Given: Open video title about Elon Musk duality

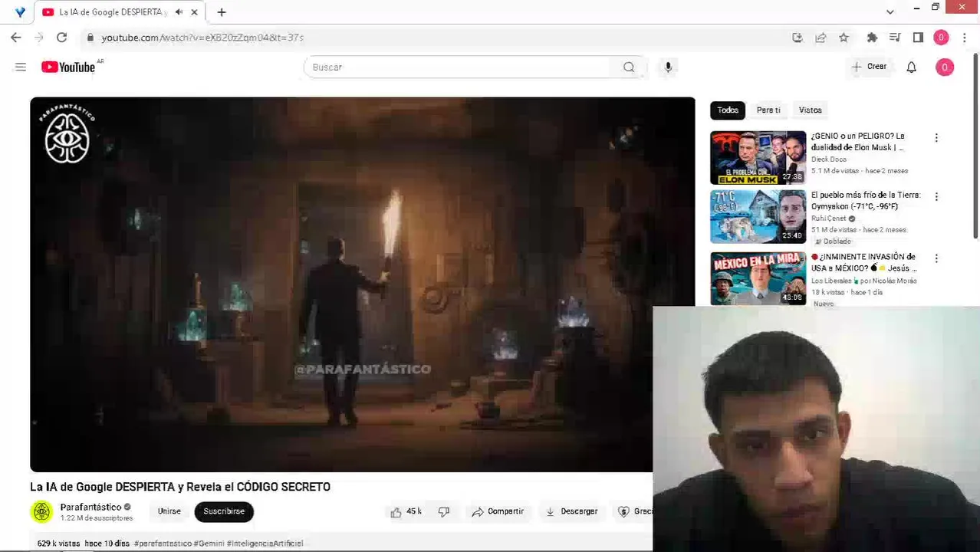Looking at the screenshot, I should pyautogui.click(x=858, y=142).
